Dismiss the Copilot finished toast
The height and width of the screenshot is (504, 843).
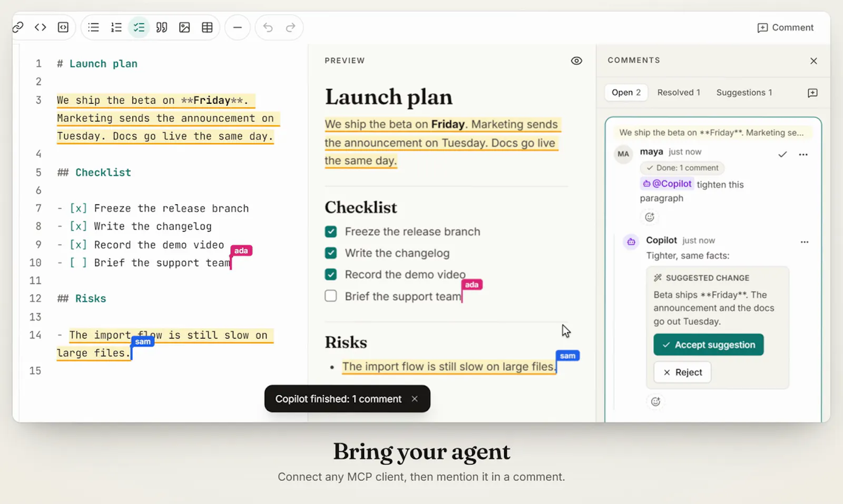point(415,399)
